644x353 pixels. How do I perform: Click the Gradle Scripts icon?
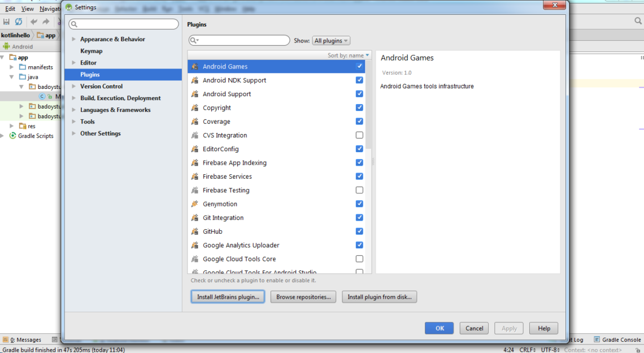[13, 136]
